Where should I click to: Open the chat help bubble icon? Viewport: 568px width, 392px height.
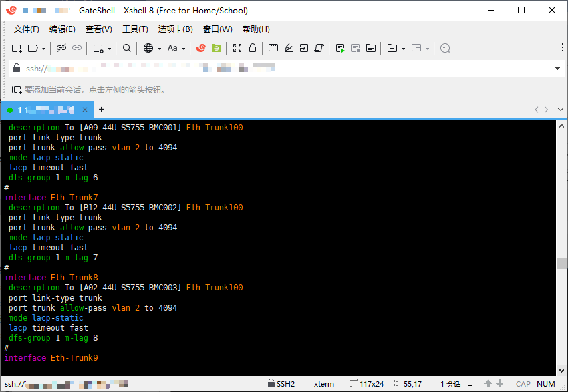click(x=445, y=48)
